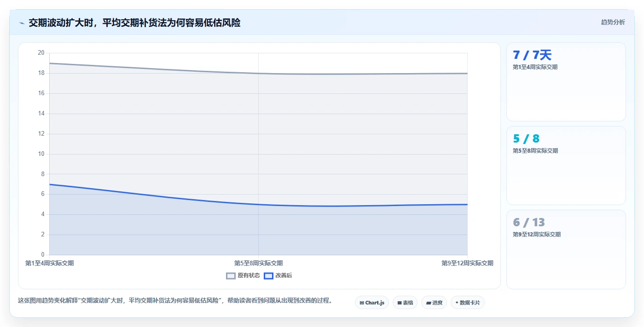Select the 表格 tag chip

coord(405,303)
